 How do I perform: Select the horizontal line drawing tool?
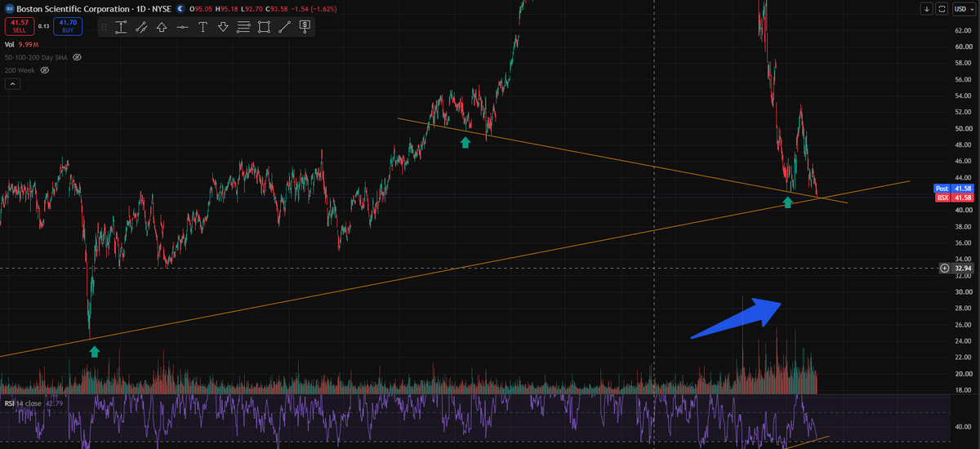(x=182, y=27)
